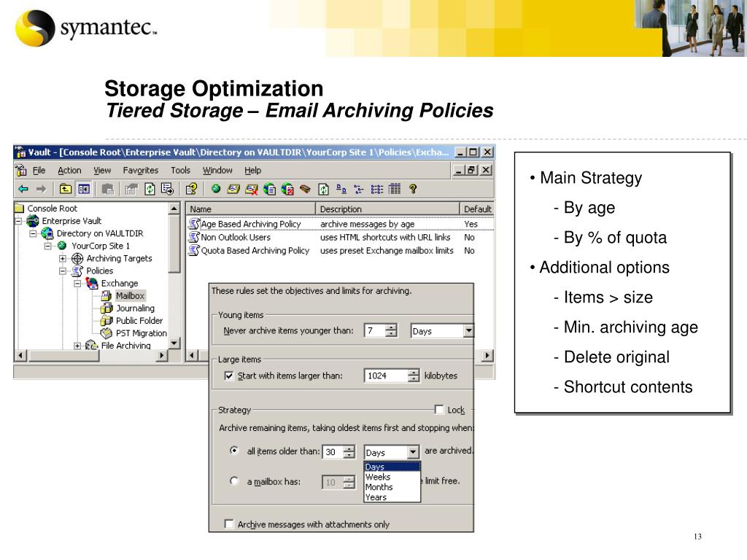
Task: Tick the Strategy Lock checkbox
Action: coord(438,410)
